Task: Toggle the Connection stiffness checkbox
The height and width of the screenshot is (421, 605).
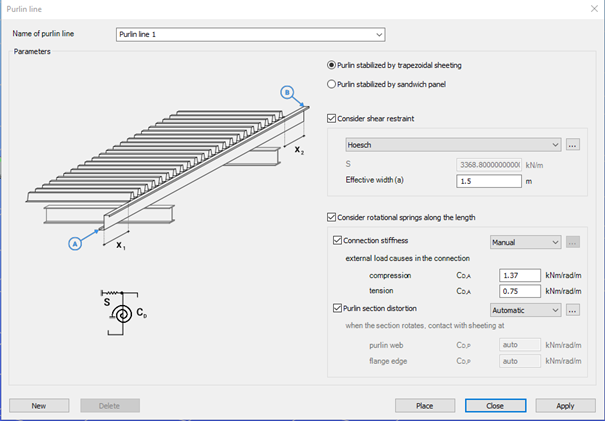Action: click(x=337, y=240)
